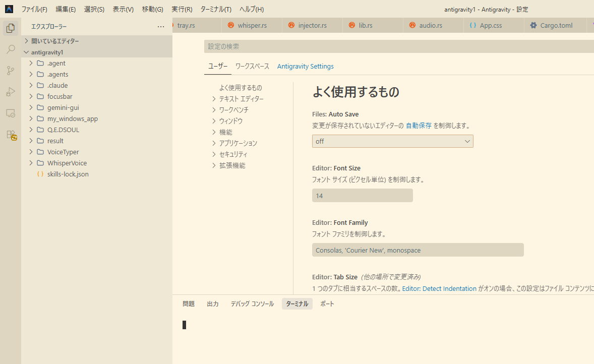Image resolution: width=594 pixels, height=364 pixels.
Task: Open the Antigravity Settings link
Action: (x=305, y=67)
